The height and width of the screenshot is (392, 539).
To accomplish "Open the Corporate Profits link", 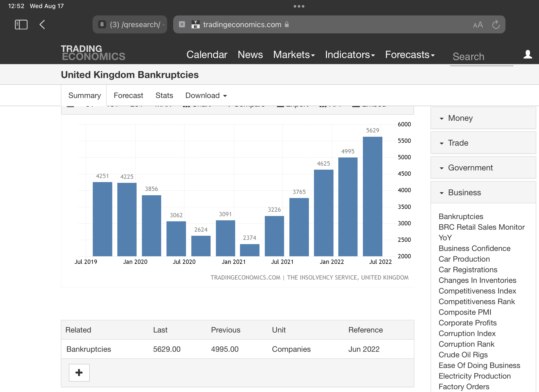I will point(468,323).
